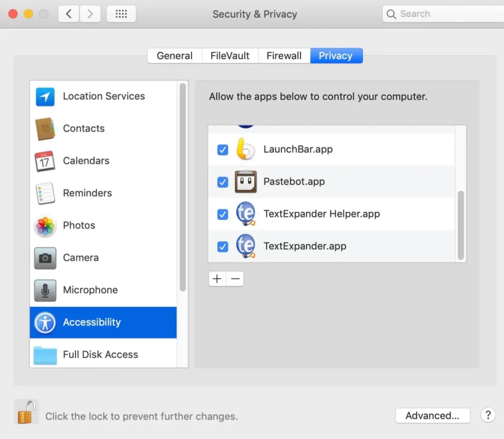Select the Pastebot.app name
The width and height of the screenshot is (504, 439).
pos(294,182)
